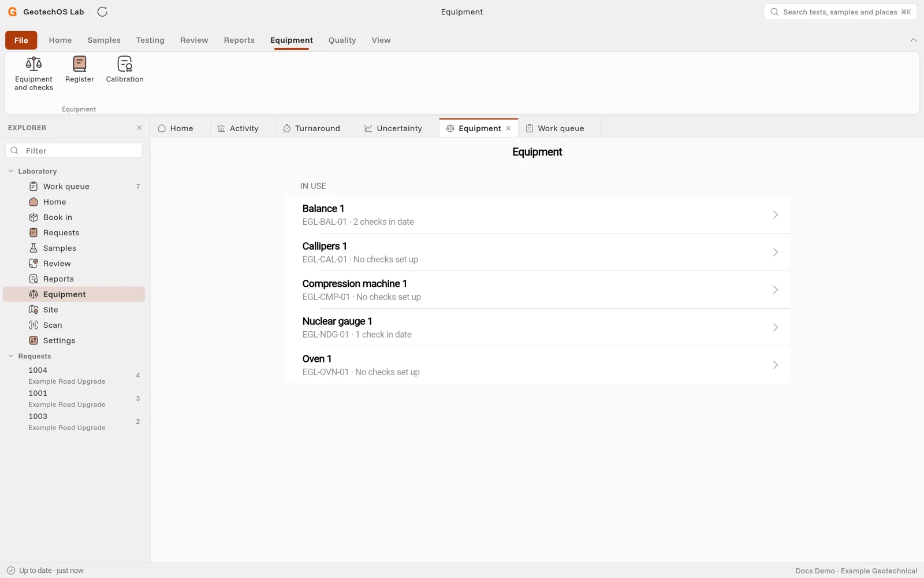Close the Equipment document tab
Viewport: 924px width, 578px height.
point(508,128)
